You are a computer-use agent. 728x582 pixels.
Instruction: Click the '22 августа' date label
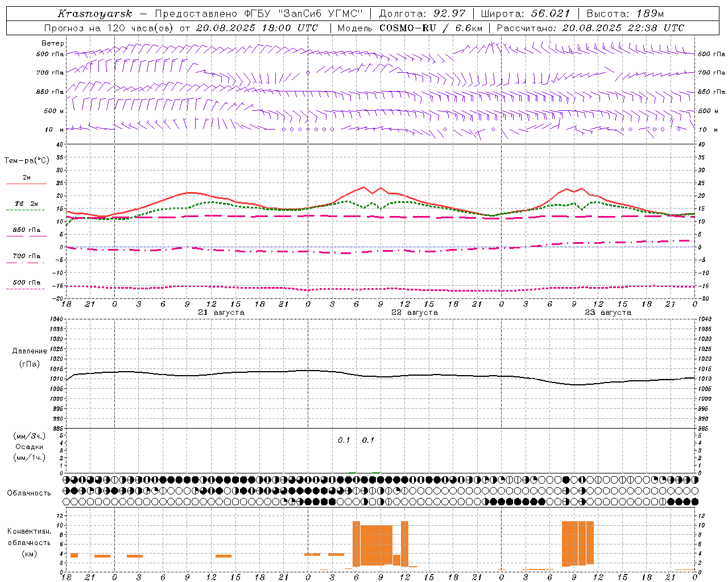coord(415,313)
